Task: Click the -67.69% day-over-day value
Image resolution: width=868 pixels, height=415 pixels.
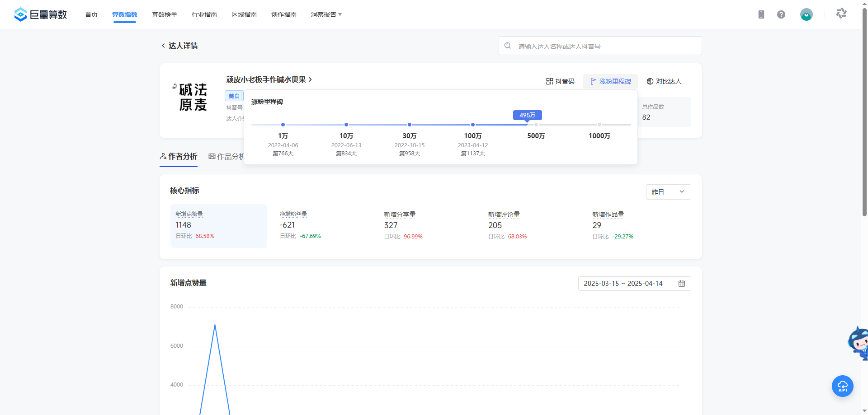Action: pos(311,236)
